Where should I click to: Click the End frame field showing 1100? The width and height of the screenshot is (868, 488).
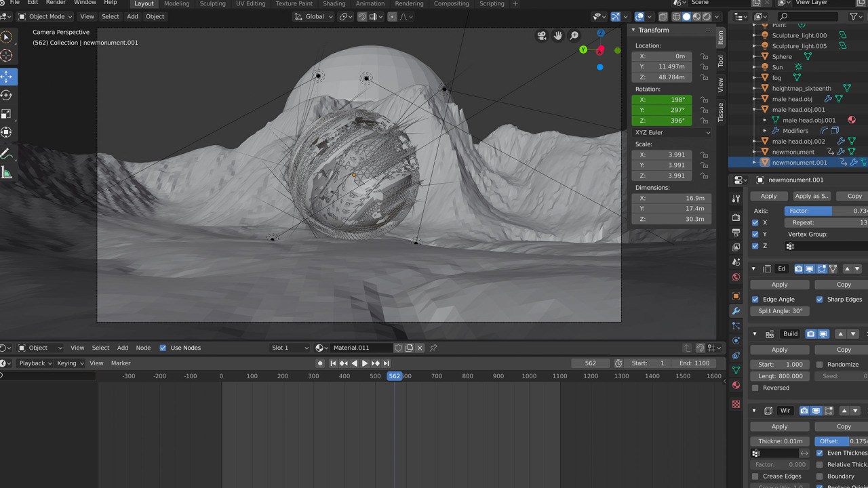tap(693, 363)
